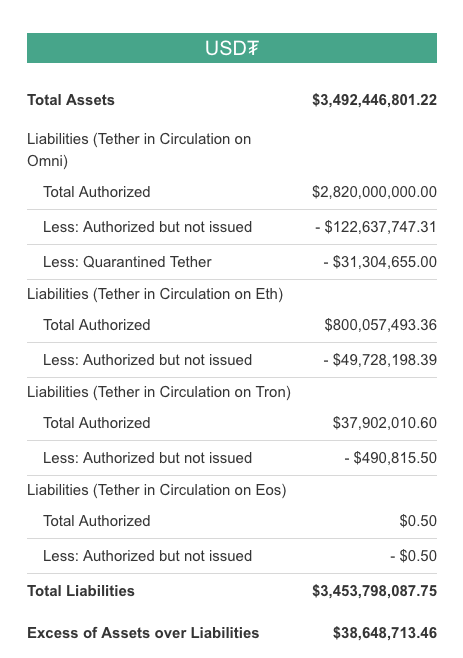Image resolution: width=463 pixels, height=658 pixels.
Task: Click the Total Assets amount $3,492,446,801.22
Action: coord(374,100)
